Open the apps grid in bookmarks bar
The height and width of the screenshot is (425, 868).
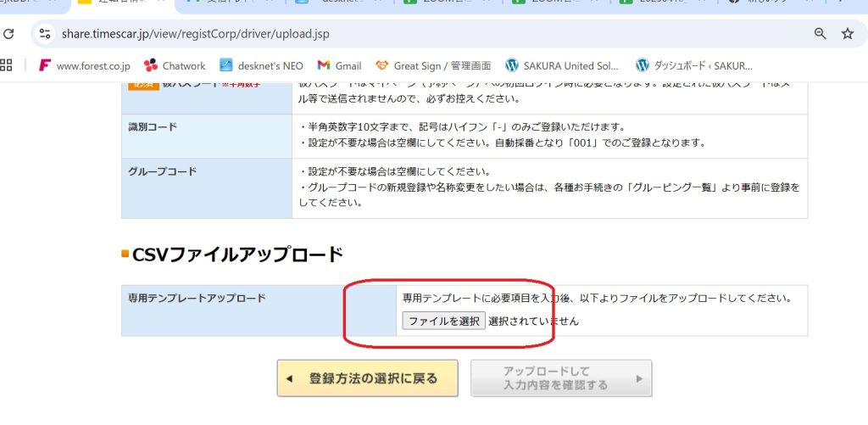7,65
